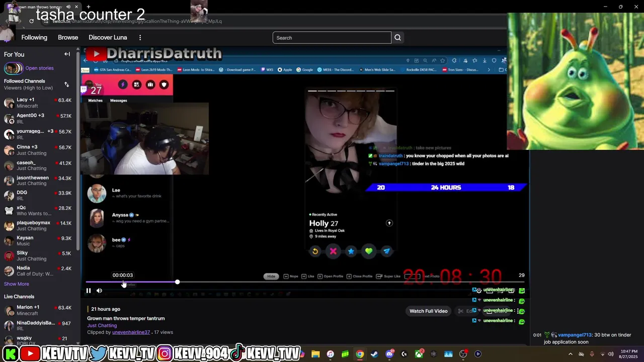Open Lae's message in Tinder list

coord(128,194)
